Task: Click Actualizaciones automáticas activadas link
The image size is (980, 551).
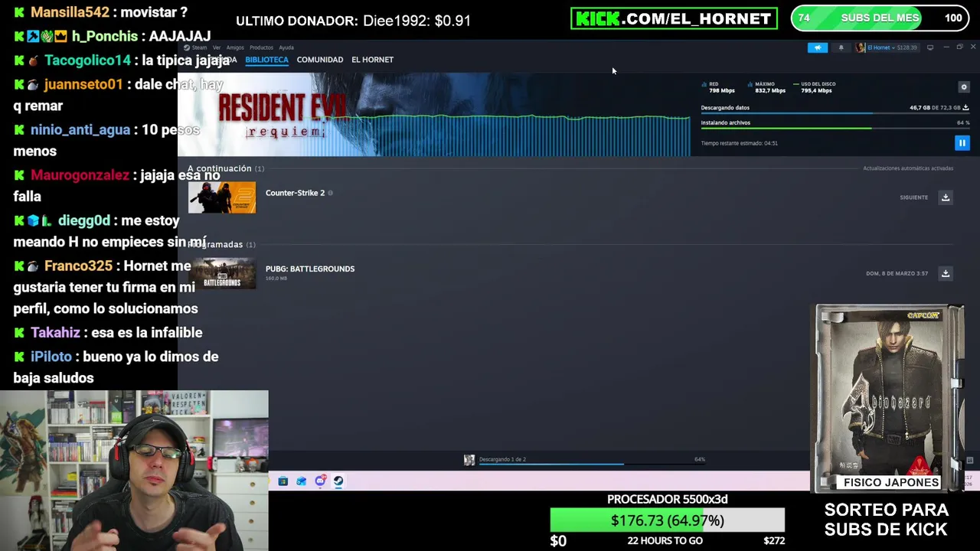Action: point(908,168)
